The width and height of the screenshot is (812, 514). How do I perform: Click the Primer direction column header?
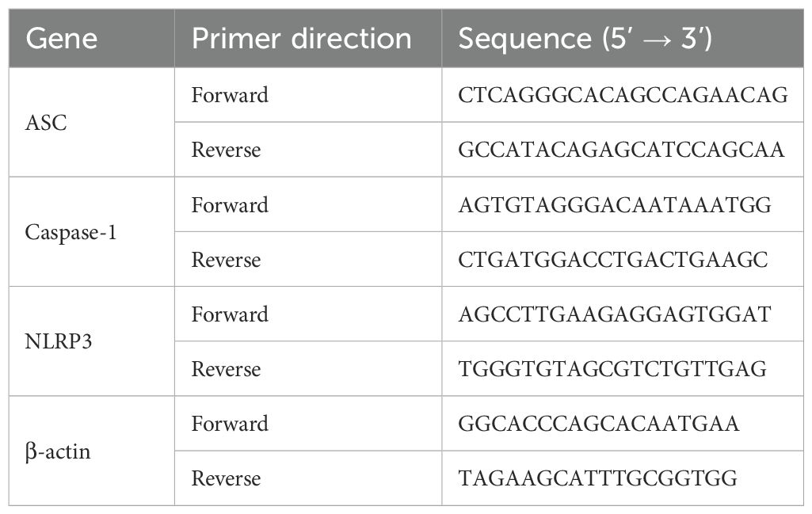[x=301, y=39]
